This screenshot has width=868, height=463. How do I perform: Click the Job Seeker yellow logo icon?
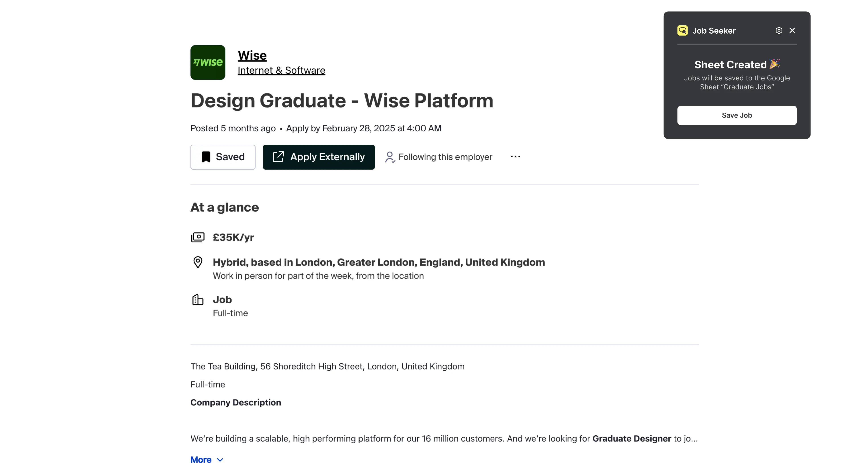coord(682,30)
